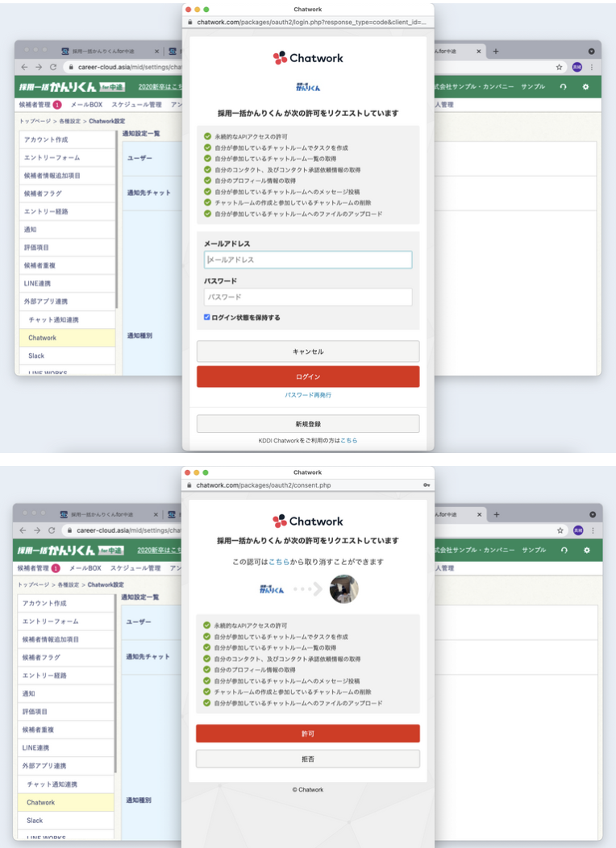
Task: Click browser forward arrow behind the consent popup
Action: pyautogui.click(x=37, y=530)
